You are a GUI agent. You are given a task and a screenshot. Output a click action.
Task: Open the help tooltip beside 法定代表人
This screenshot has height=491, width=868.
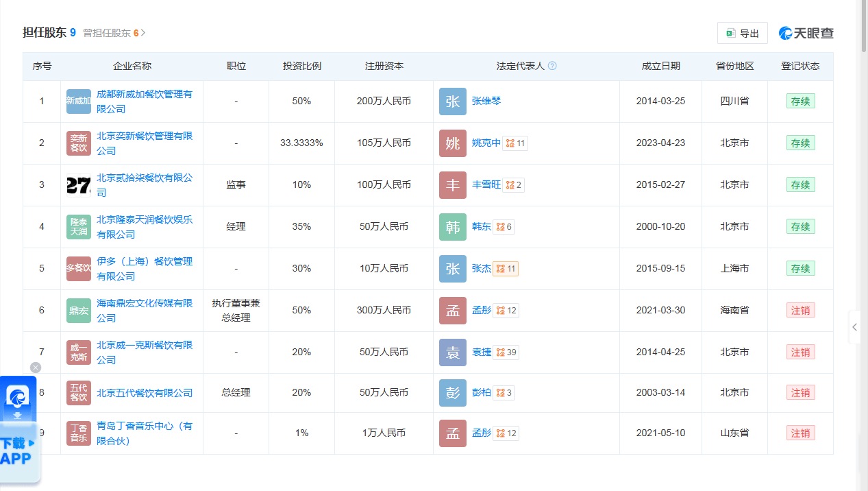[553, 65]
